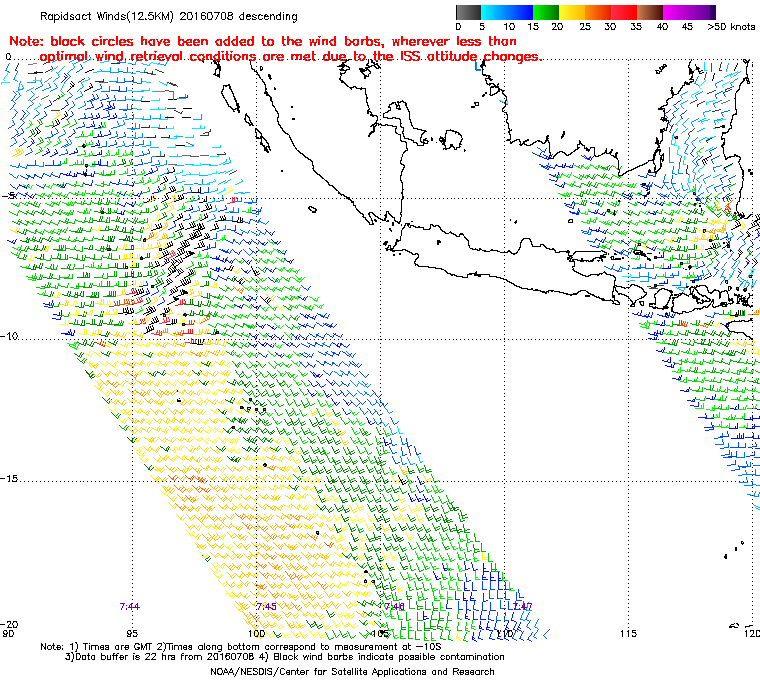The height and width of the screenshot is (688, 760).
Task: Select the 7:46 swath time marker
Action: click(394, 607)
